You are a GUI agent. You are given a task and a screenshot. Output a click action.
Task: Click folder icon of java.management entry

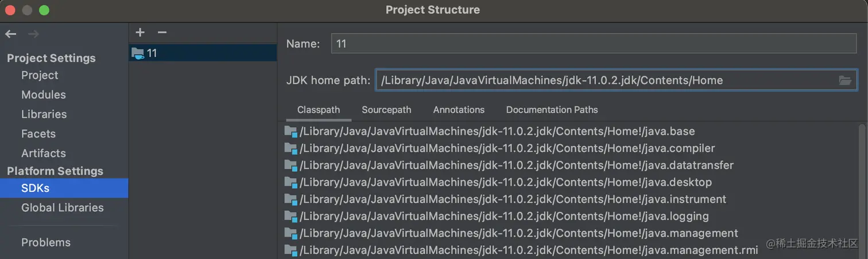(x=290, y=234)
